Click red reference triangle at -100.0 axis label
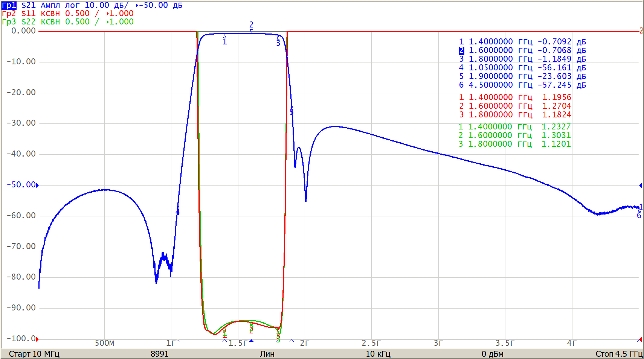644x359 pixels. point(37,339)
